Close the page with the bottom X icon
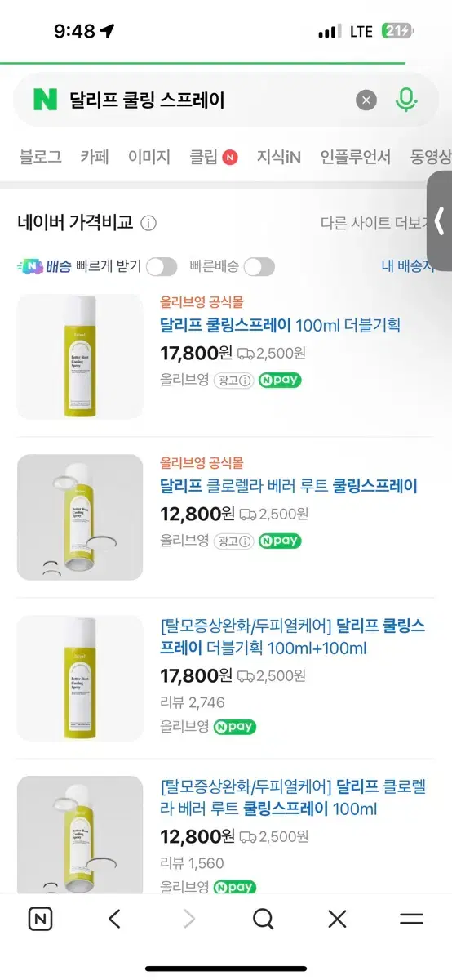Screen dimensions: 452x980 (x=337, y=920)
